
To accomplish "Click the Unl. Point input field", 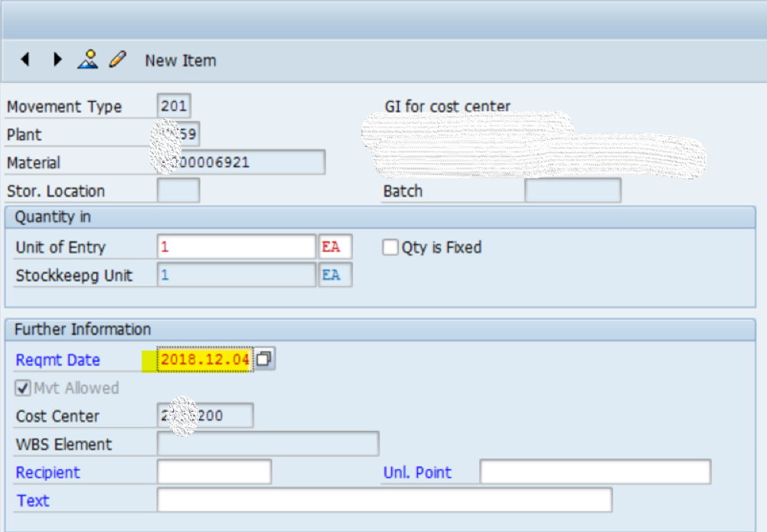I will pyautogui.click(x=596, y=472).
